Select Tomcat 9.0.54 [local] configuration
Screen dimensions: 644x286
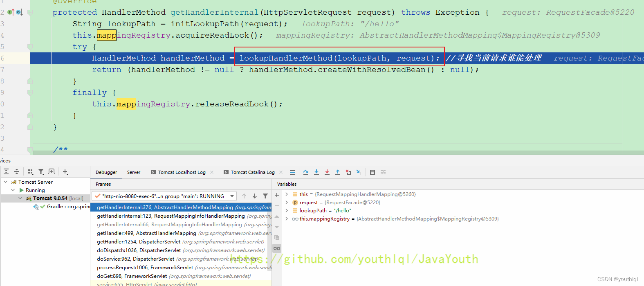(45, 198)
